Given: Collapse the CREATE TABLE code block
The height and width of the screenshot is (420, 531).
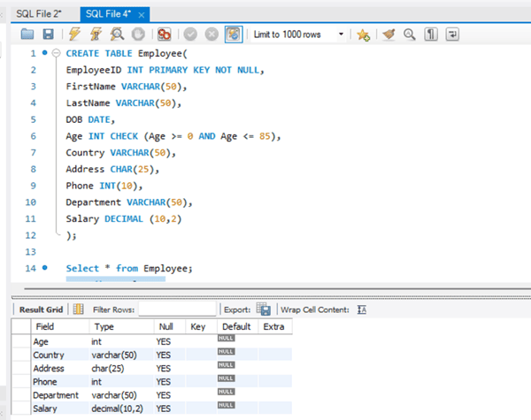Looking at the screenshot, I should (x=57, y=53).
